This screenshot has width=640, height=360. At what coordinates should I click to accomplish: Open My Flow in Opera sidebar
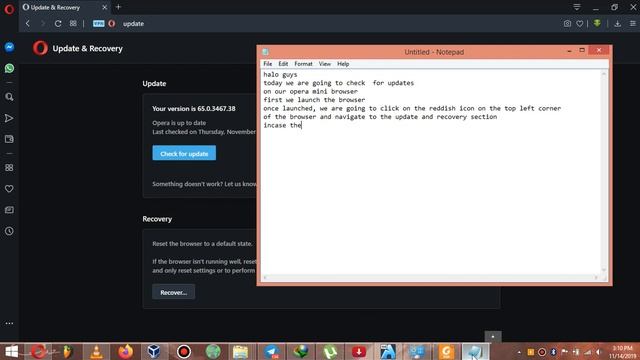point(9,118)
